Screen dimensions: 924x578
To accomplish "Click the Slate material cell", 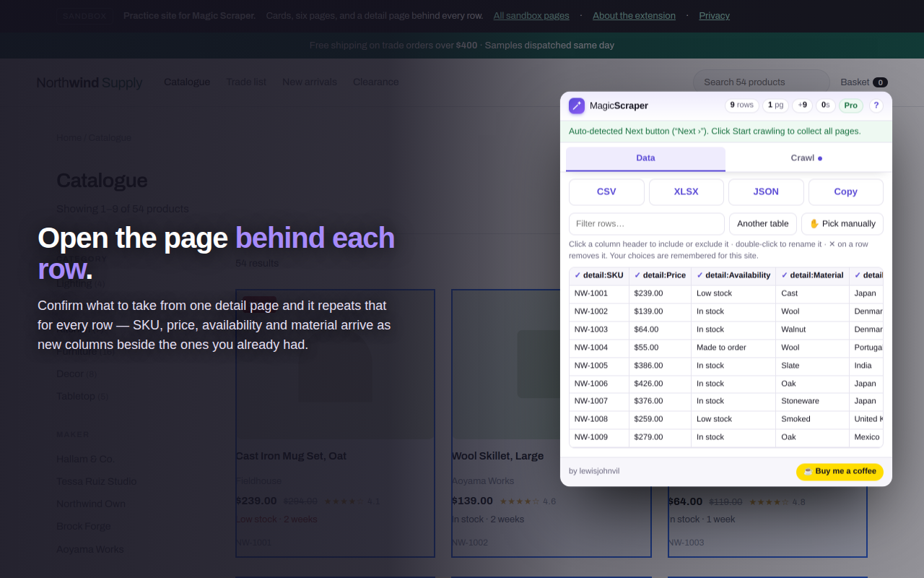I will (812, 366).
